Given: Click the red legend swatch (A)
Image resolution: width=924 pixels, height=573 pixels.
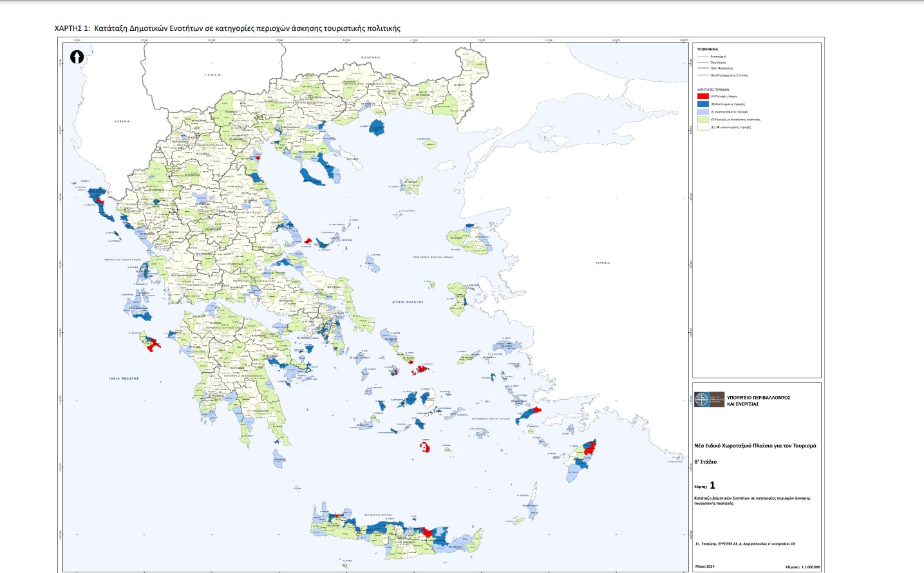Looking at the screenshot, I should coord(702,97).
